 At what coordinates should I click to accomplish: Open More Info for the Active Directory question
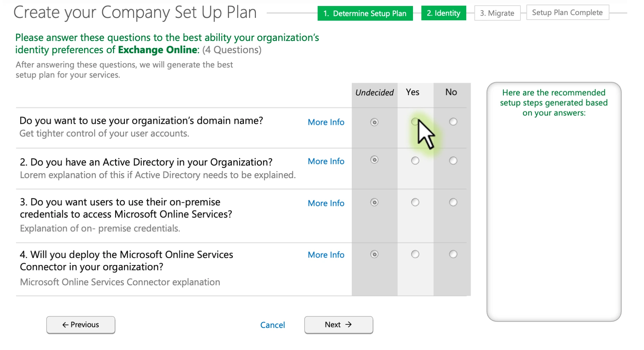[326, 161]
